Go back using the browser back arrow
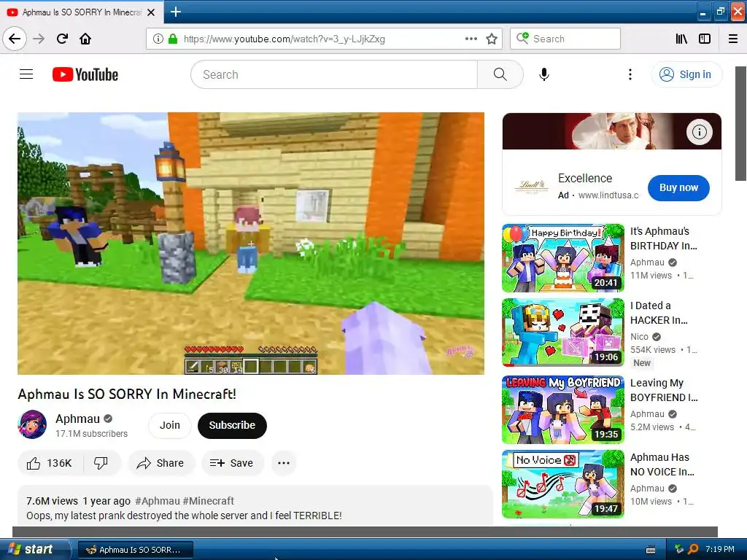Viewport: 747px width, 560px height. tap(15, 39)
